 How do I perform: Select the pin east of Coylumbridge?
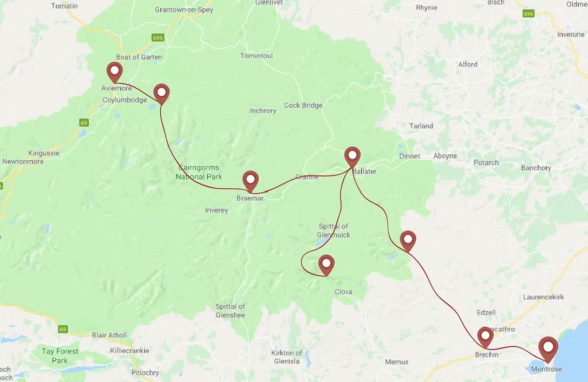coord(161,94)
